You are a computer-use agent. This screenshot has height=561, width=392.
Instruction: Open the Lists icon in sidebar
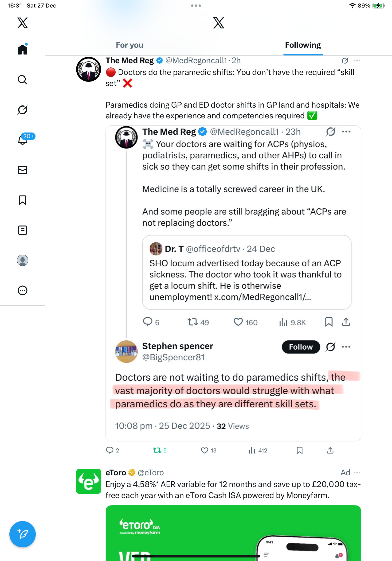coord(23,230)
